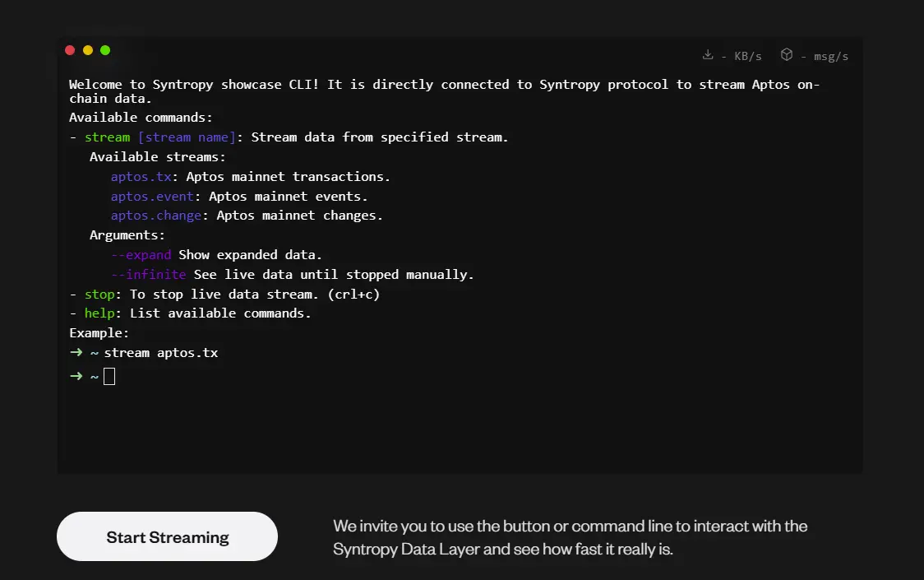Image resolution: width=924 pixels, height=580 pixels.
Task: Click the 'Welcome to Syntropy showcase CLI!' line
Action: (x=444, y=91)
